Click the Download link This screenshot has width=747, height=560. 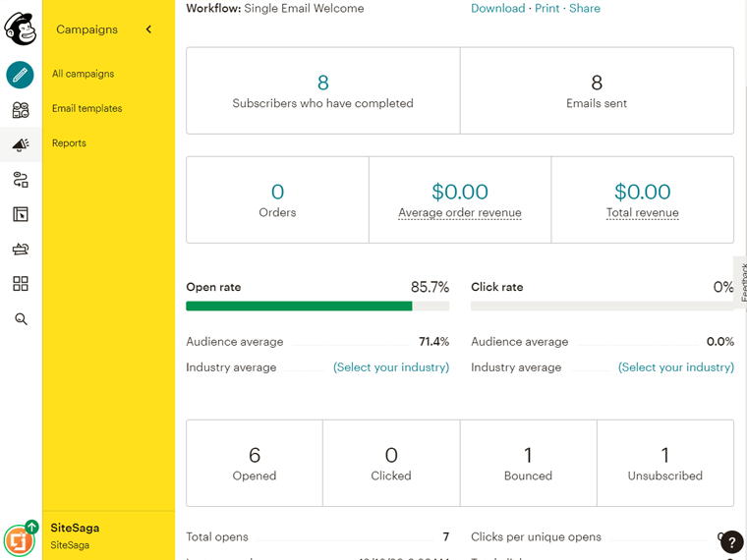click(x=498, y=8)
